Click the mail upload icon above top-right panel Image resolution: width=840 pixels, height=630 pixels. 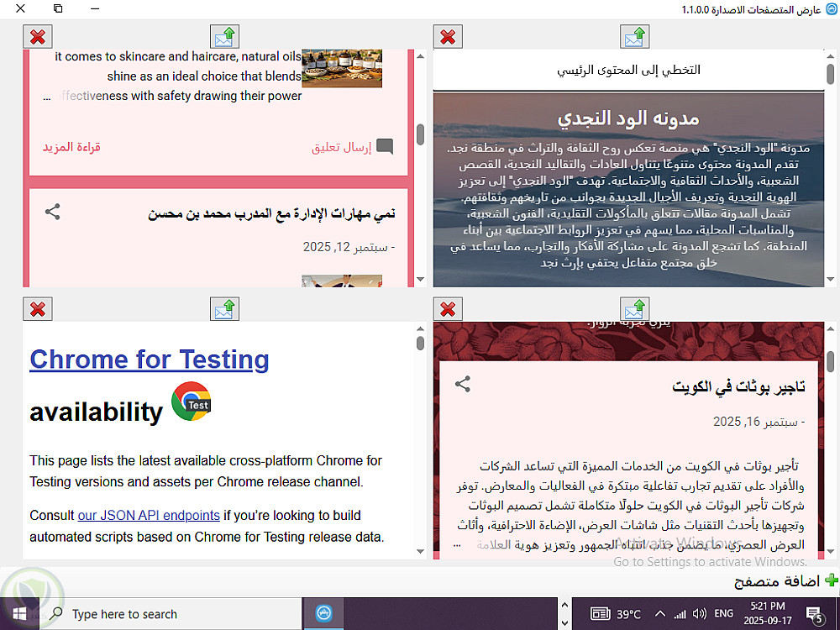634,36
